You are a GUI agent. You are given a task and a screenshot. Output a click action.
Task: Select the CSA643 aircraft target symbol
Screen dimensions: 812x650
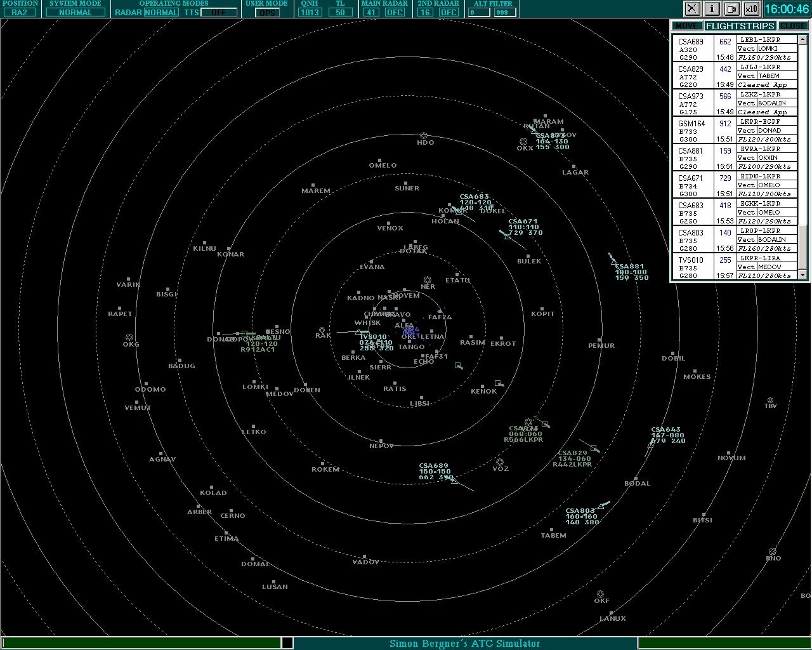coord(650,444)
